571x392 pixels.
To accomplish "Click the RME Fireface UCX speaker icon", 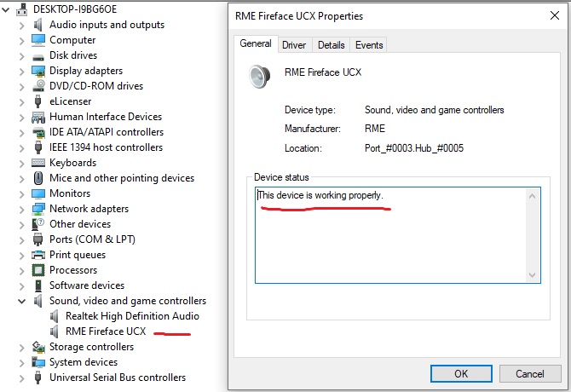I will point(55,331).
